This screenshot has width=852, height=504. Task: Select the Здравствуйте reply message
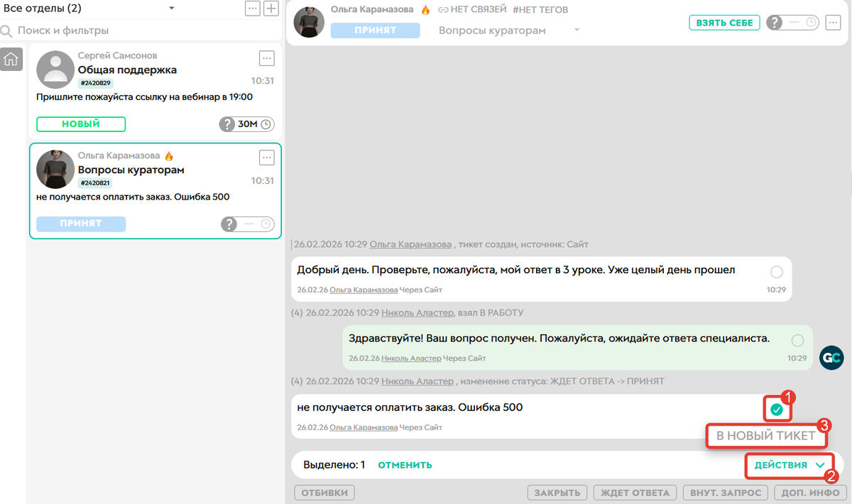(x=797, y=340)
